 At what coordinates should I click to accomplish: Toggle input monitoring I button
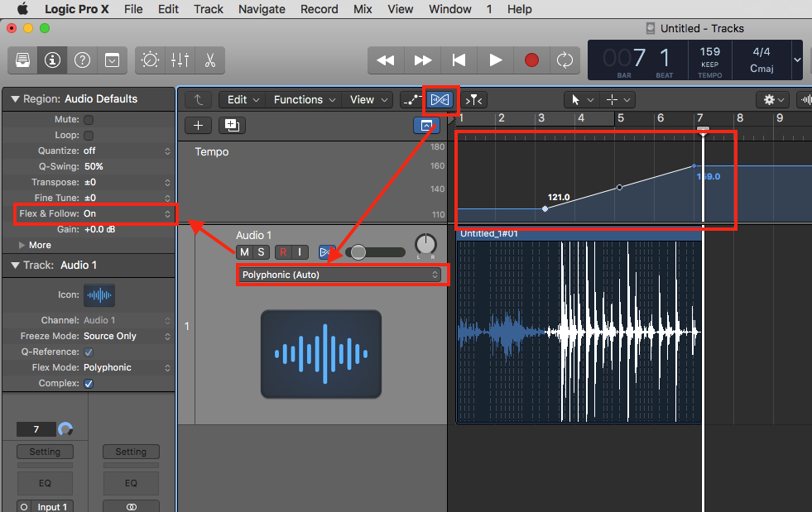point(300,252)
